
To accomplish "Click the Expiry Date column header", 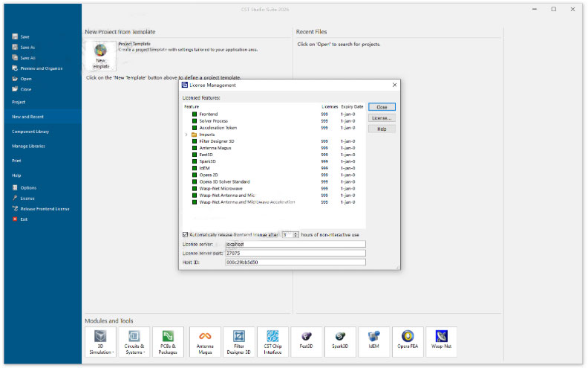I will [352, 106].
